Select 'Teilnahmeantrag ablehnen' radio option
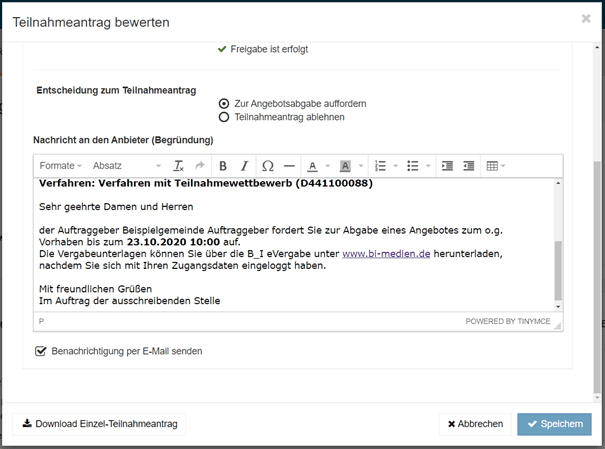 point(224,117)
